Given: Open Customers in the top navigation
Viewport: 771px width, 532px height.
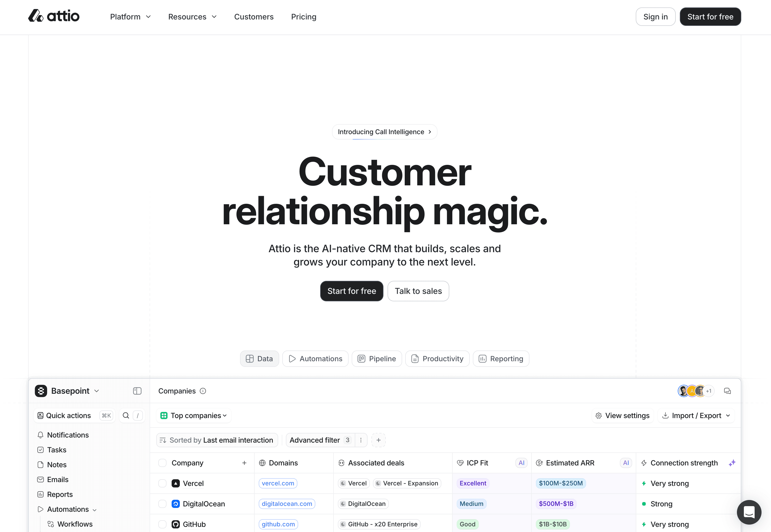Looking at the screenshot, I should coord(254,17).
